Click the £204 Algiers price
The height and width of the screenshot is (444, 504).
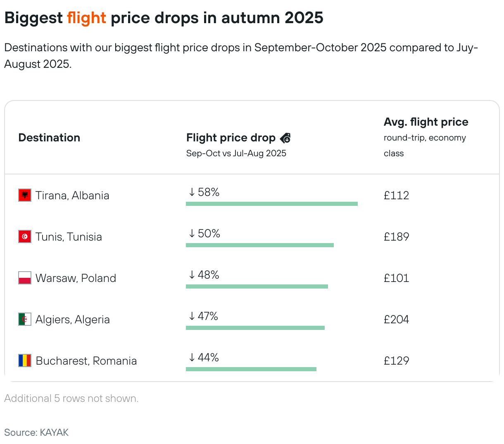(x=396, y=320)
